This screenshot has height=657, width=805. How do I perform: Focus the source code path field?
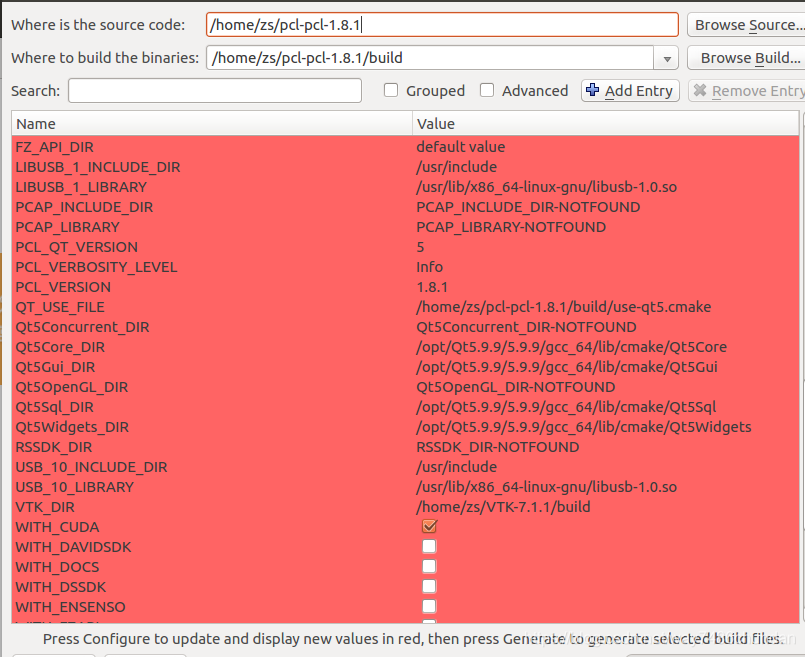tap(442, 25)
